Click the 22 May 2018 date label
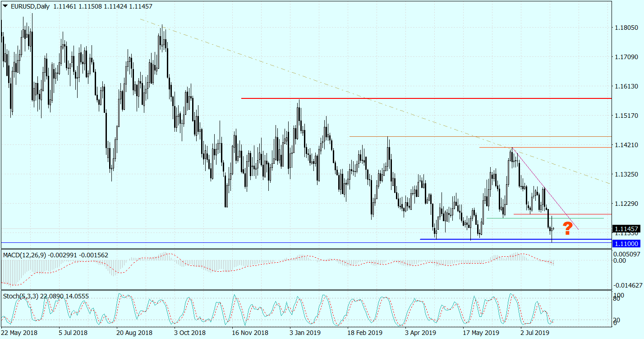The width and height of the screenshot is (644, 339). [19, 333]
